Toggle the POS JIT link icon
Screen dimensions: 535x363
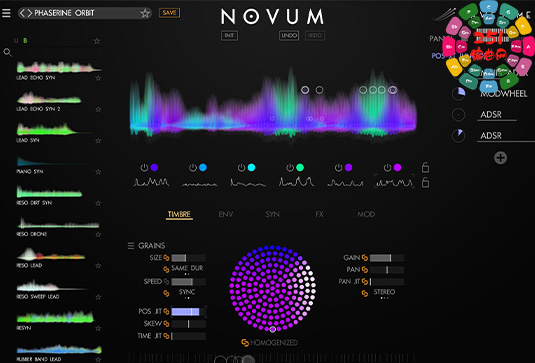pyautogui.click(x=166, y=311)
